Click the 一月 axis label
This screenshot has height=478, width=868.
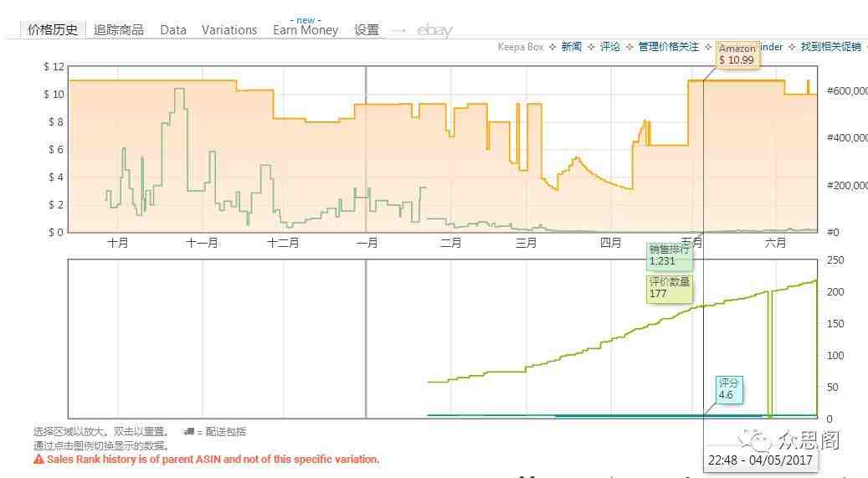(x=367, y=243)
